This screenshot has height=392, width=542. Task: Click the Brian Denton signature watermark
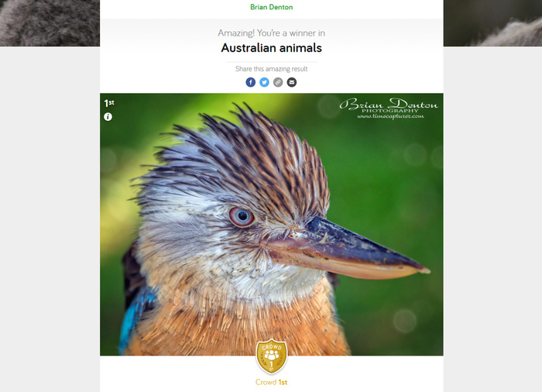(x=389, y=104)
